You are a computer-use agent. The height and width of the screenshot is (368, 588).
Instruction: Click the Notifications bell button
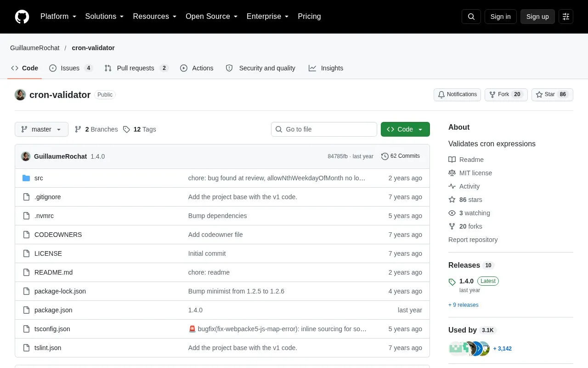(x=457, y=95)
